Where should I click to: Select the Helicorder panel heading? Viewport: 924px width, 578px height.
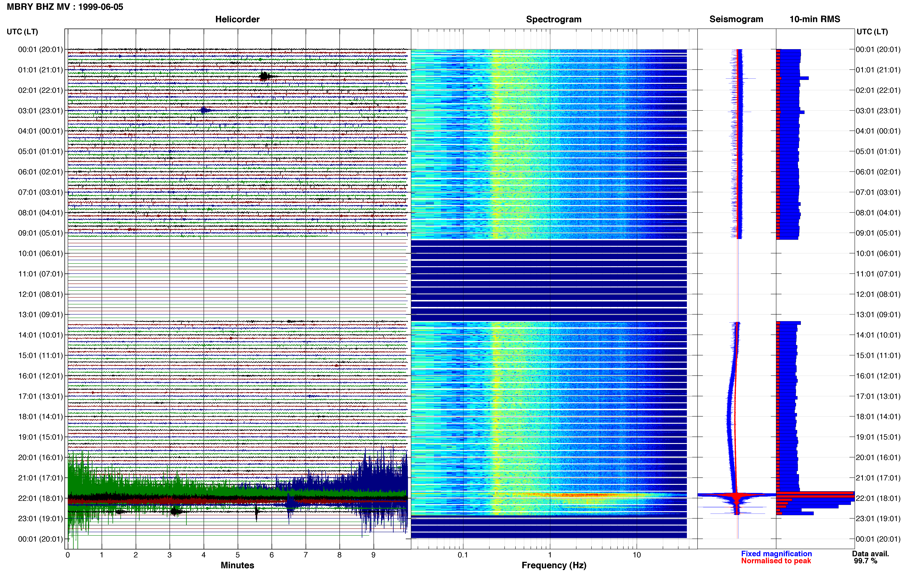[237, 19]
